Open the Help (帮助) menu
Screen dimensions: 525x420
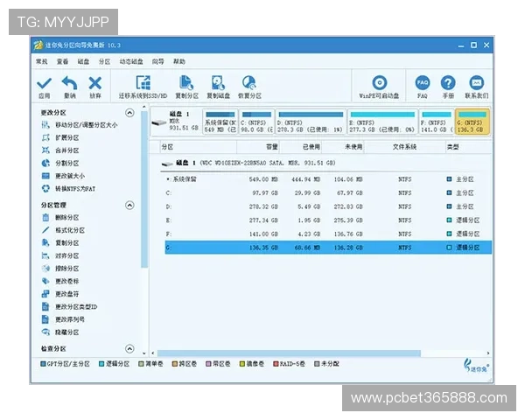179,61
